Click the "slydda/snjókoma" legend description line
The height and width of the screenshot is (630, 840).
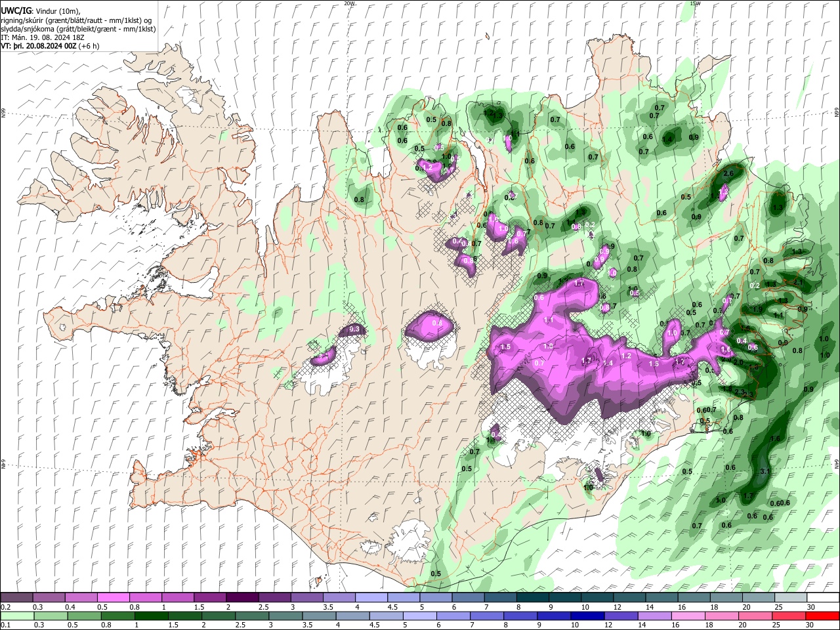coord(78,29)
